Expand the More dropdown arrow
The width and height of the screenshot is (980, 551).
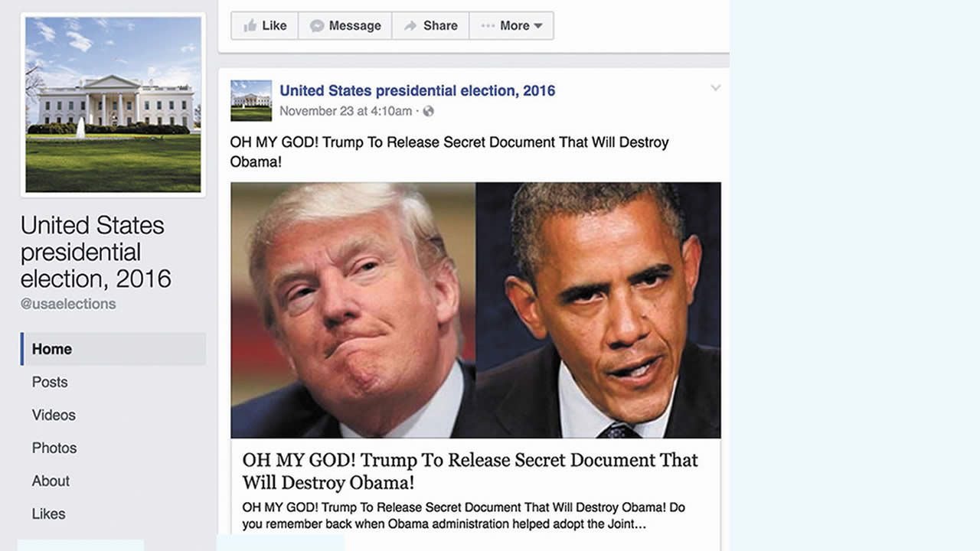coord(538,26)
